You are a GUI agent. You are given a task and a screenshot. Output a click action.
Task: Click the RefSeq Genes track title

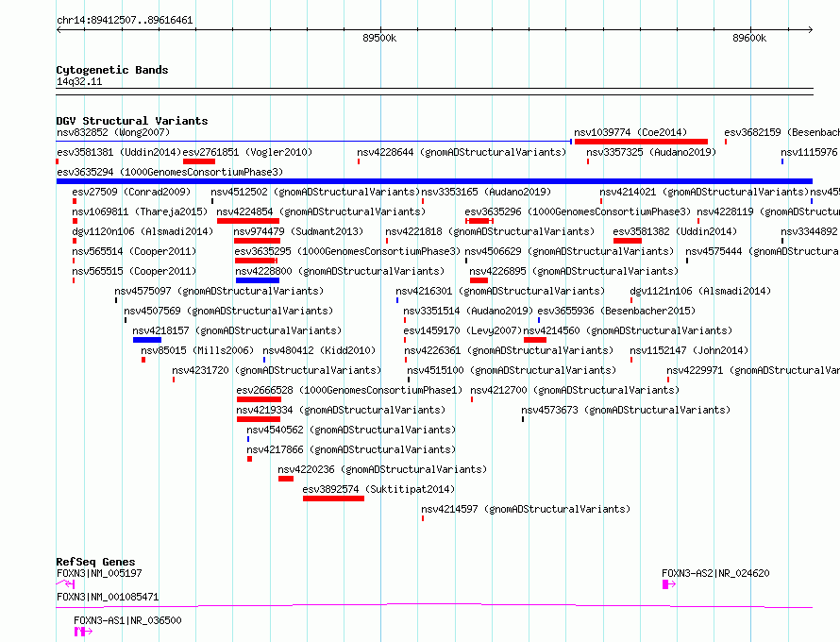pos(95,562)
